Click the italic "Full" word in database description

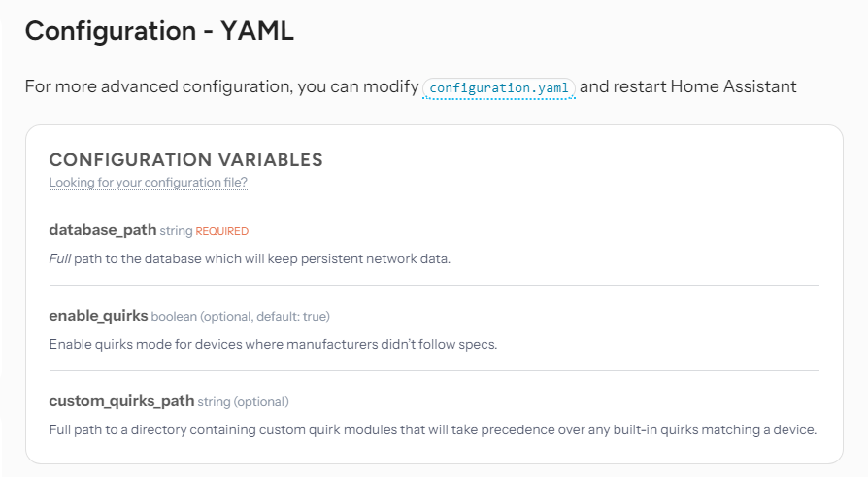60,258
